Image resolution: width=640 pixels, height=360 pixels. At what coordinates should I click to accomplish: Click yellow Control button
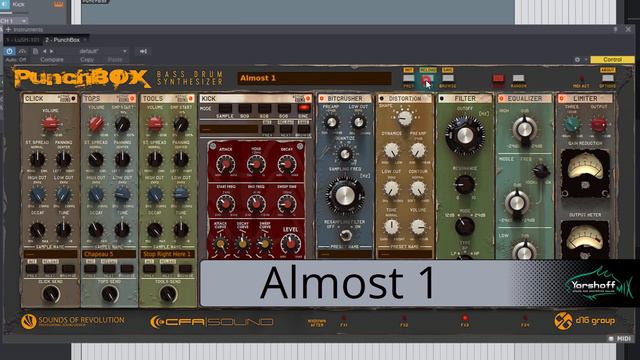point(612,60)
